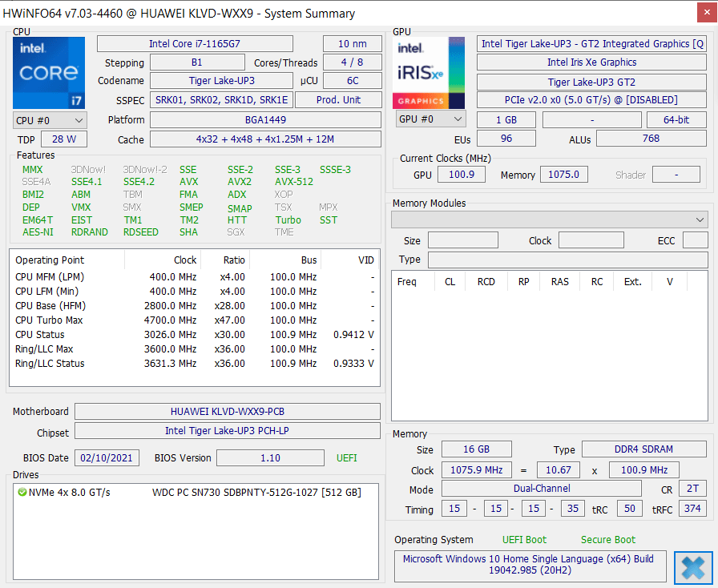Click the Tiger Lake-UP3 codename field
Image resolution: width=718 pixels, height=588 pixels.
tap(221, 81)
